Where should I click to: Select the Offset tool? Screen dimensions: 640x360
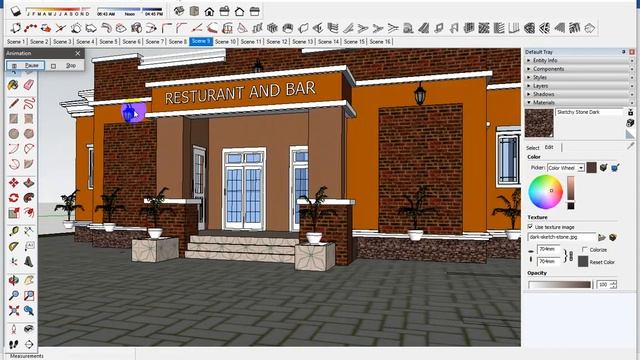(x=29, y=213)
